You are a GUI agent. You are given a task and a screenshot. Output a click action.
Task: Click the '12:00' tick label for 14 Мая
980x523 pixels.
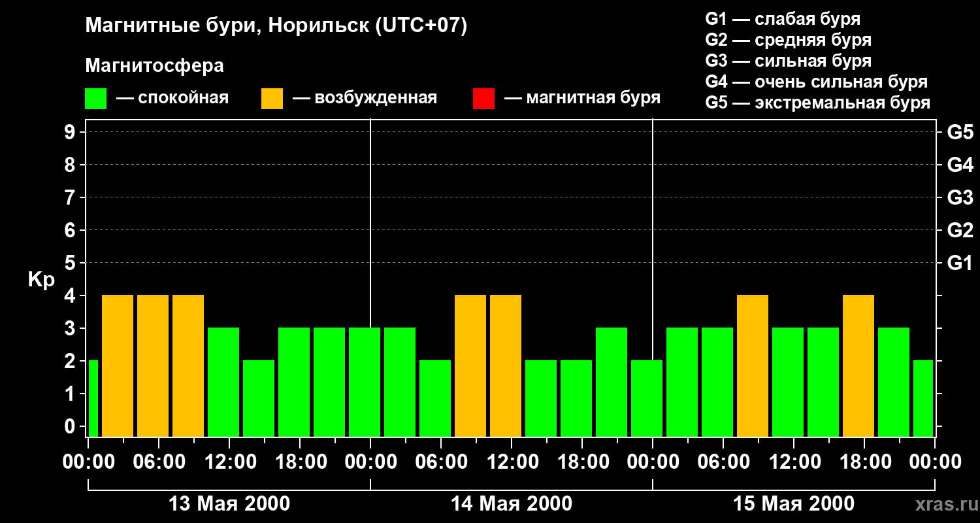tap(512, 462)
